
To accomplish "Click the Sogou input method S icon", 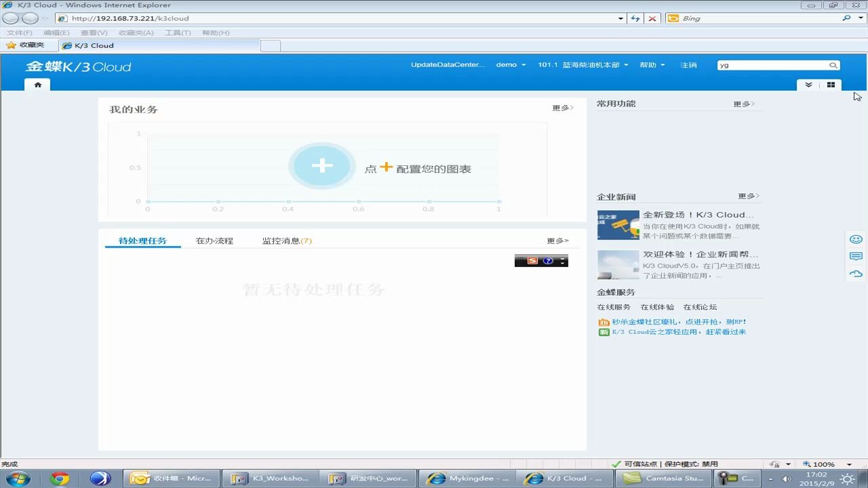I will (x=532, y=261).
